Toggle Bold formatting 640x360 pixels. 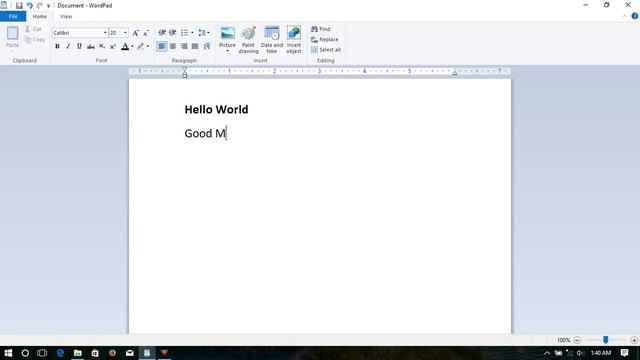pos(57,46)
